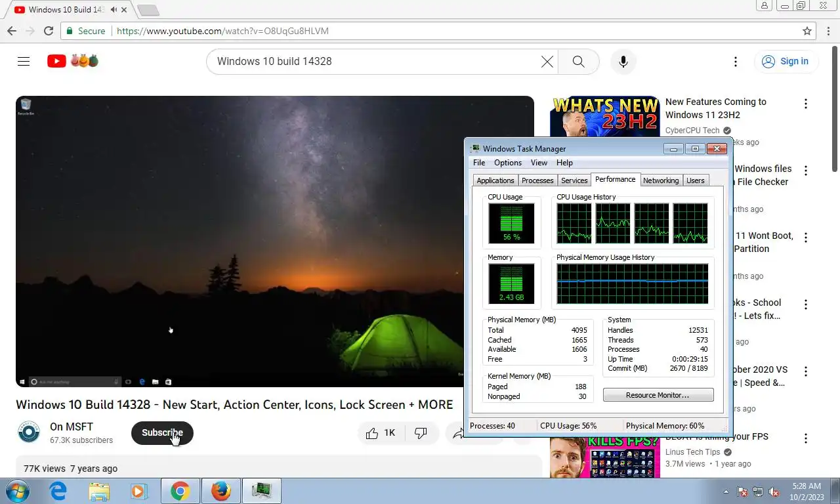Open options for Wont Boot video
Image resolution: width=840 pixels, height=504 pixels.
click(x=805, y=238)
